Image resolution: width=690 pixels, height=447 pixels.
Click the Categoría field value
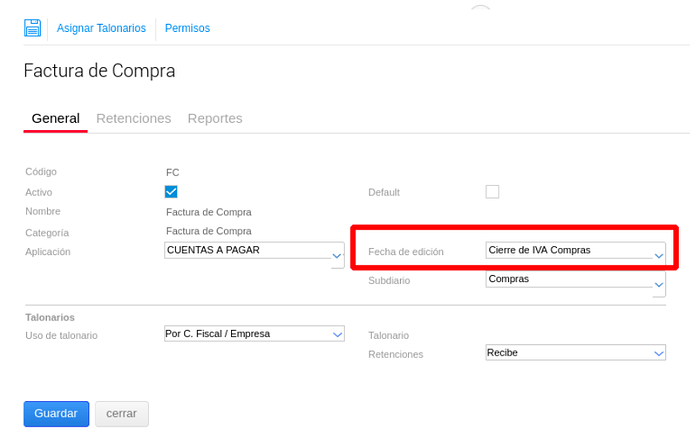coord(209,231)
